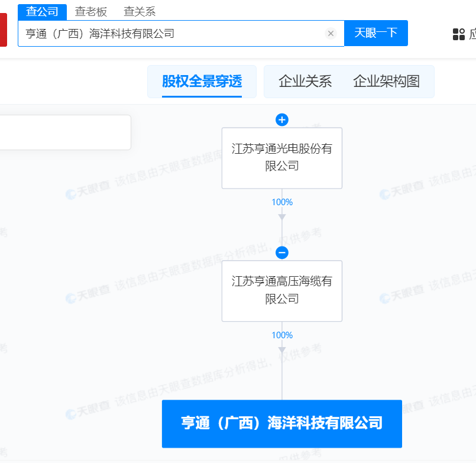Switch to the 查公司 tab
The width and height of the screenshot is (476, 463).
[42, 12]
